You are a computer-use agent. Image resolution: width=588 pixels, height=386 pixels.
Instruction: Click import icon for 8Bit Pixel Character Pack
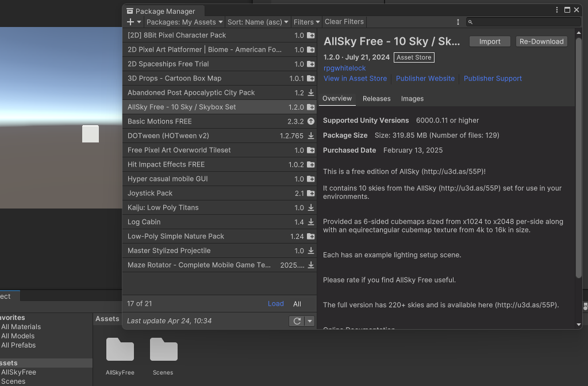click(x=311, y=35)
